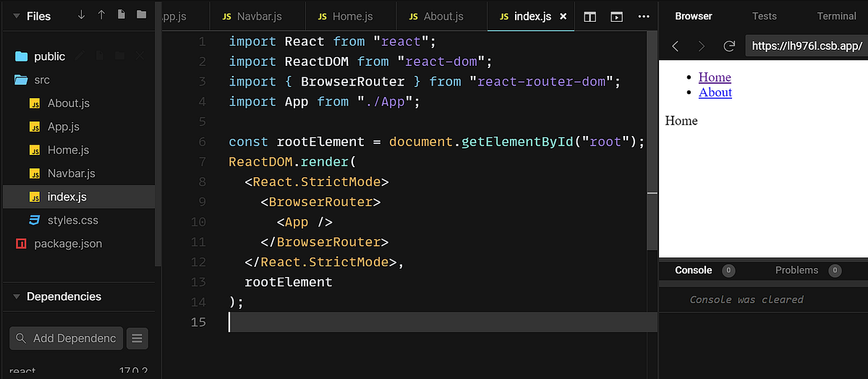Go back in the preview browser

(x=676, y=46)
